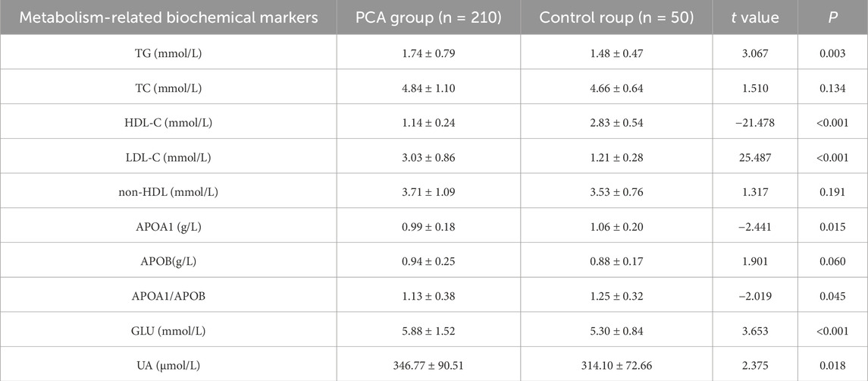Select the control value "2.83 ± 0.54"

pos(616,122)
